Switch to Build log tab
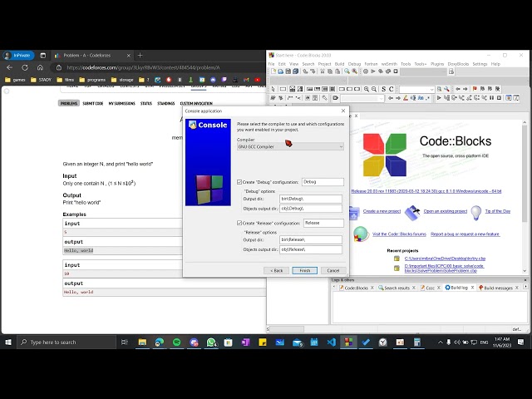Image resolution: width=532 pixels, height=399 pixels. 460,288
